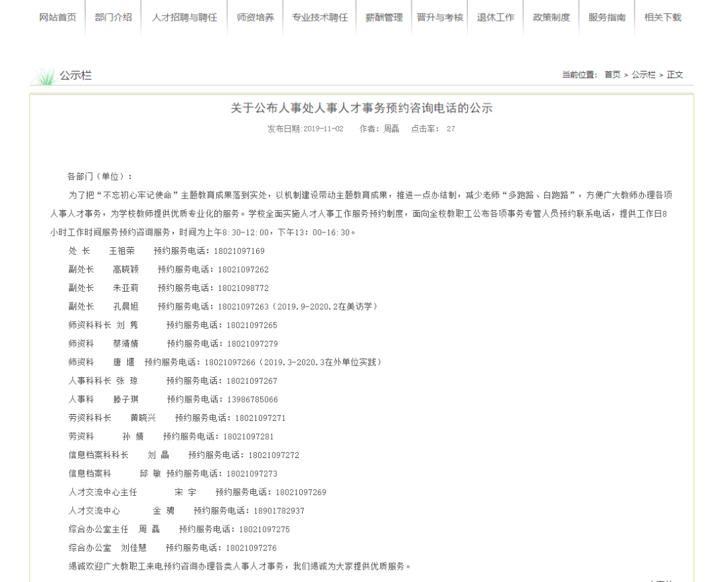Open the 部门介绍 menu item

click(x=113, y=18)
